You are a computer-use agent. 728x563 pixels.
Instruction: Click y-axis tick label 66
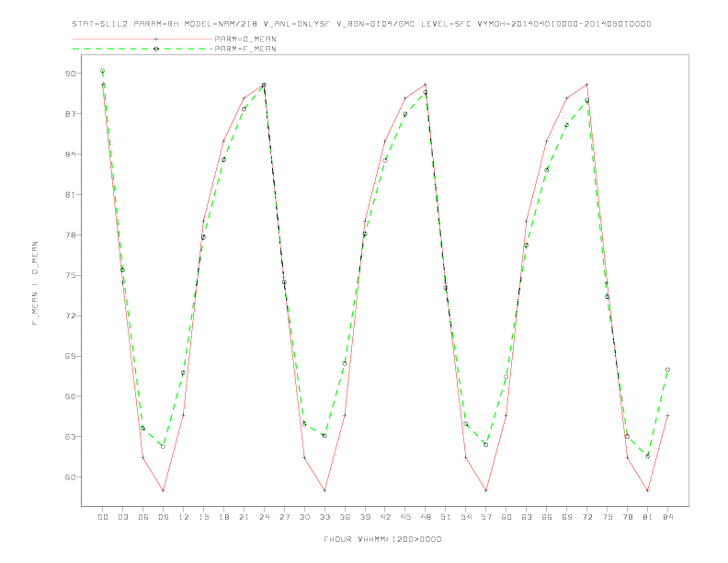tap(71, 396)
